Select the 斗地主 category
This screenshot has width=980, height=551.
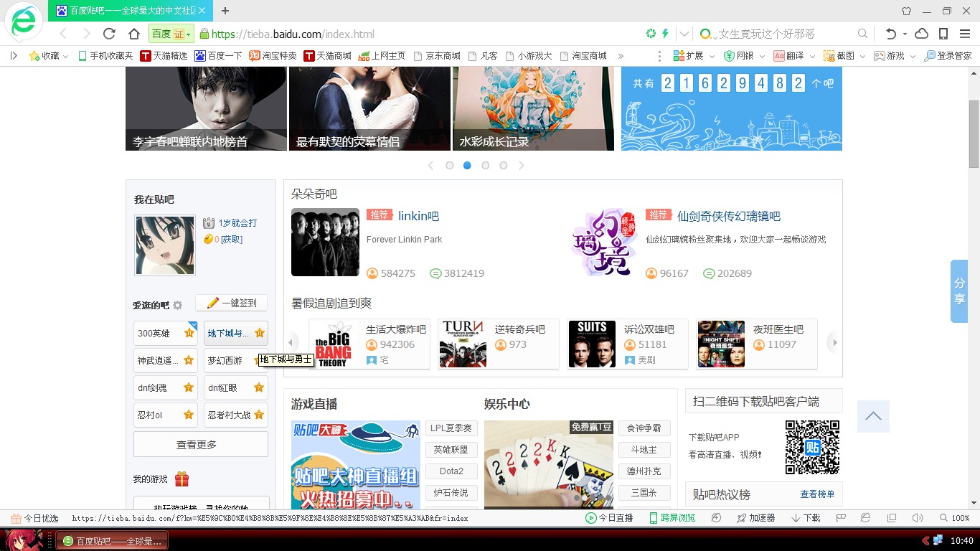coord(644,450)
